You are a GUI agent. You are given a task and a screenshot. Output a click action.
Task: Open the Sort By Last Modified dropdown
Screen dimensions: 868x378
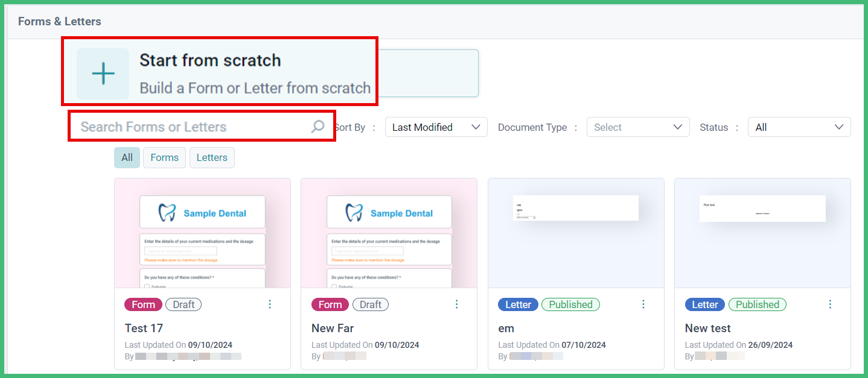(436, 127)
